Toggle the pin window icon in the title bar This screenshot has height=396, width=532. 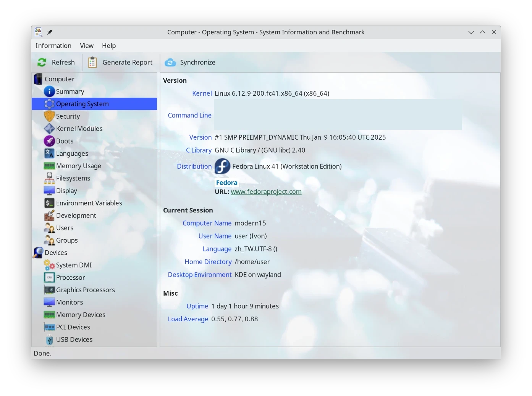(x=50, y=32)
